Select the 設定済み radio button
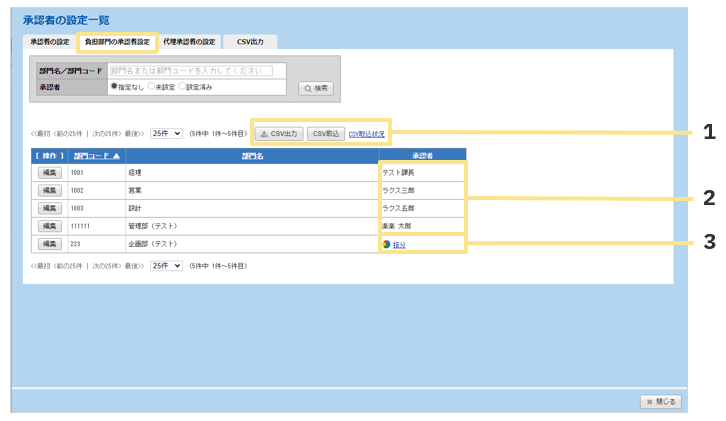This screenshot has width=726, height=421. [182, 87]
